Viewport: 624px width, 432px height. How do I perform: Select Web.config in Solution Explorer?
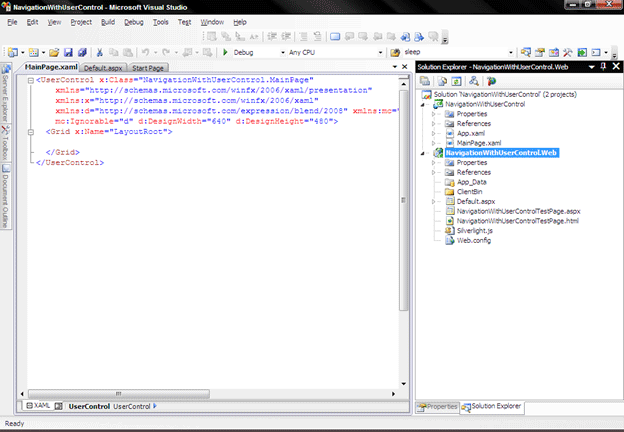pos(474,241)
